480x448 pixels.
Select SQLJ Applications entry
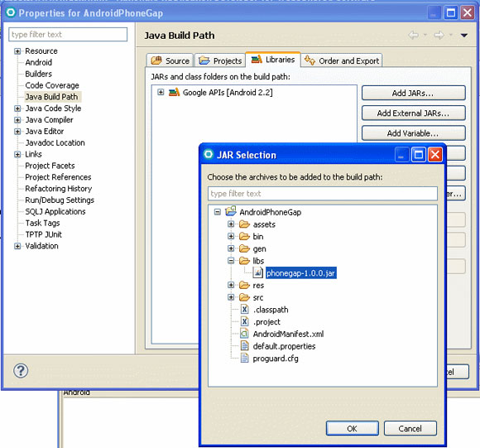tap(55, 212)
